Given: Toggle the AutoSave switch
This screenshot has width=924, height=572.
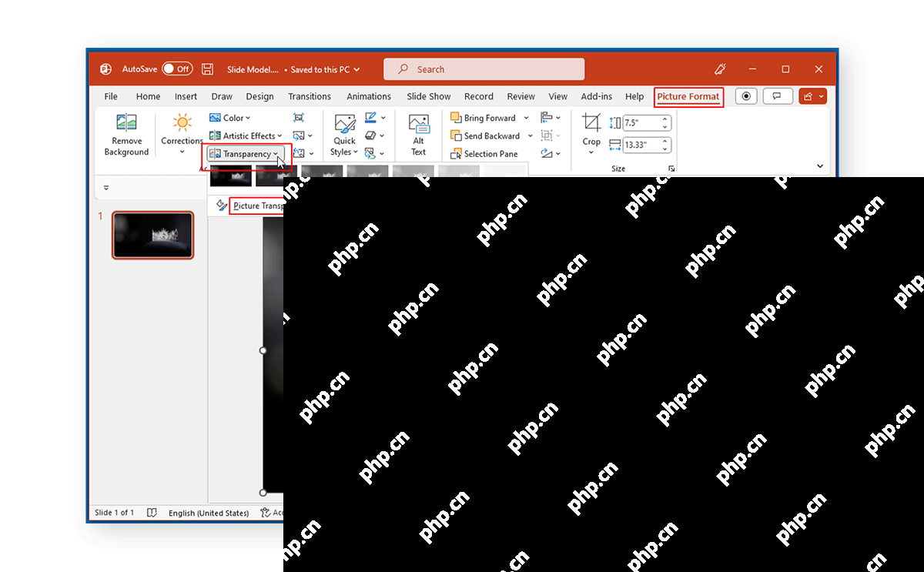Looking at the screenshot, I should pyautogui.click(x=177, y=69).
